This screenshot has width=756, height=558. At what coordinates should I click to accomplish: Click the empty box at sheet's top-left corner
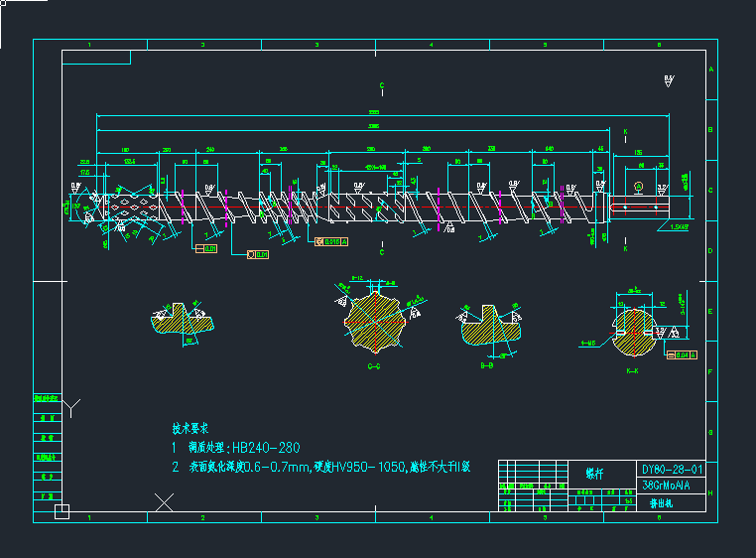click(x=95, y=58)
